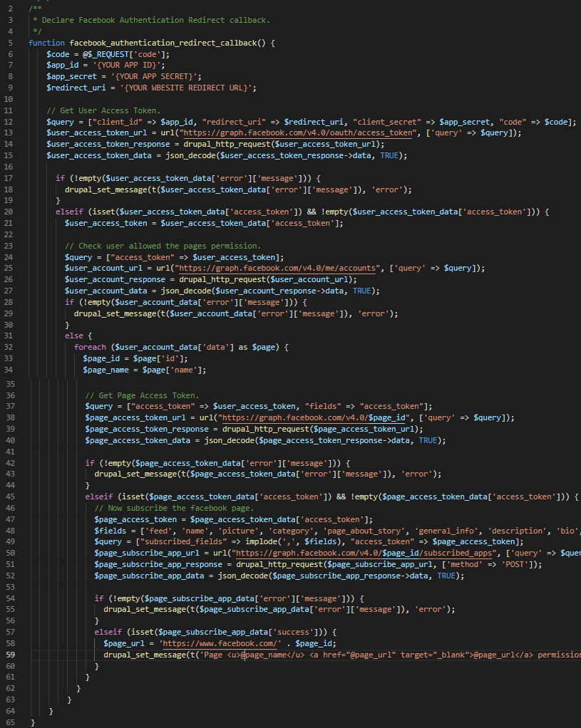
Task: Click the else keyword on line 31
Action: point(74,336)
